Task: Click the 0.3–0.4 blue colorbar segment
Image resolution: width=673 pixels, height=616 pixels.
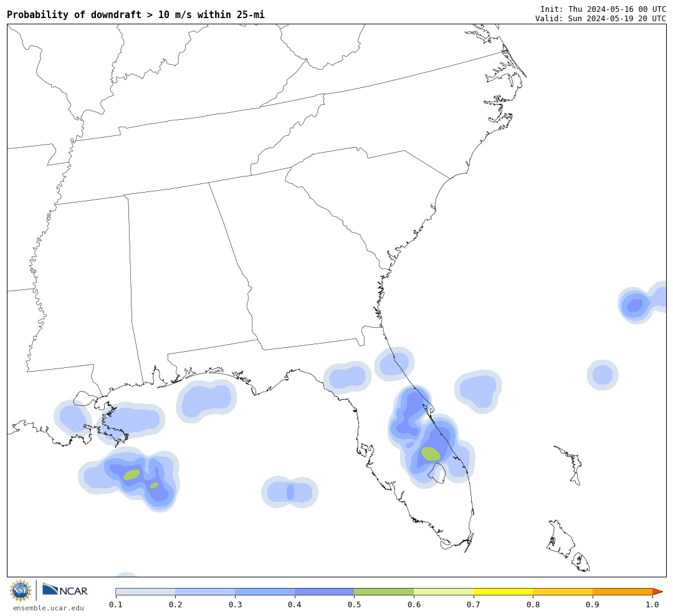Action: point(265,592)
